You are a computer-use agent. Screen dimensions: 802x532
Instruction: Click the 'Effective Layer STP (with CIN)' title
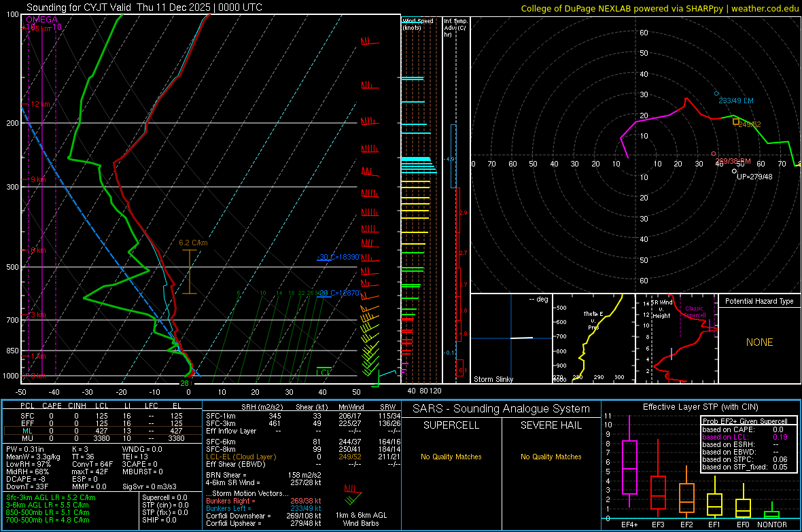pyautogui.click(x=700, y=407)
